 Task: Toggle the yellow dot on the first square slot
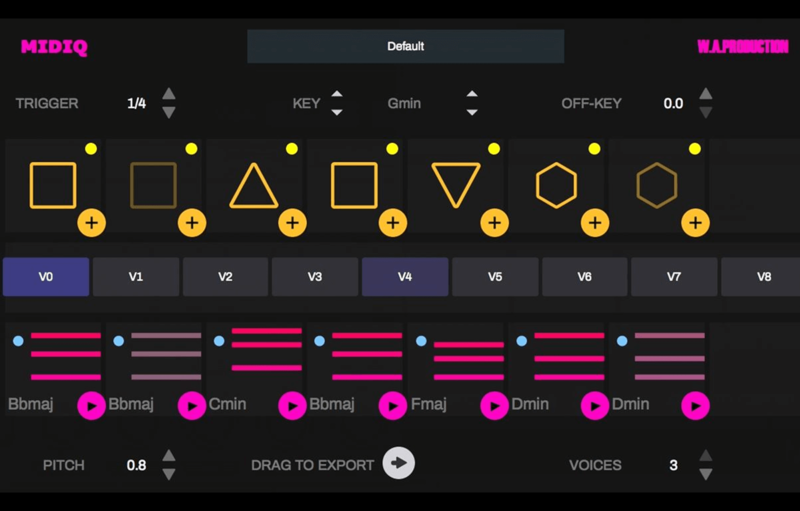coord(91,149)
